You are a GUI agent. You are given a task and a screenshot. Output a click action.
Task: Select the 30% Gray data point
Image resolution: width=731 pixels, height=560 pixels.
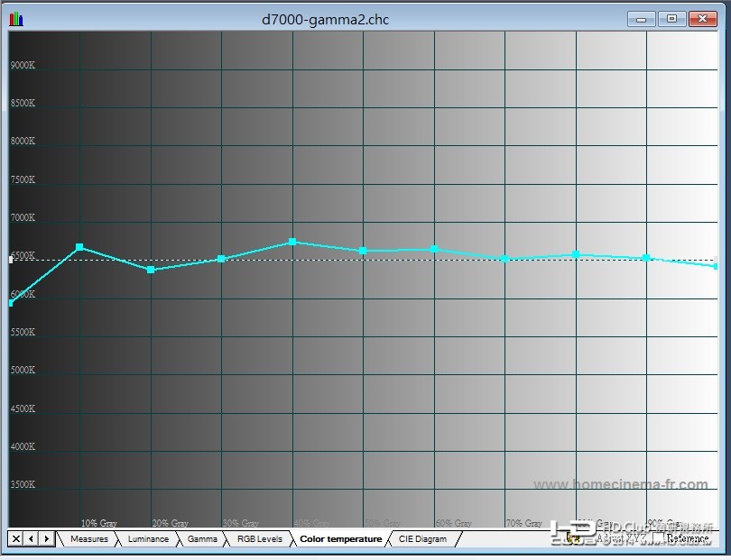pos(221,259)
